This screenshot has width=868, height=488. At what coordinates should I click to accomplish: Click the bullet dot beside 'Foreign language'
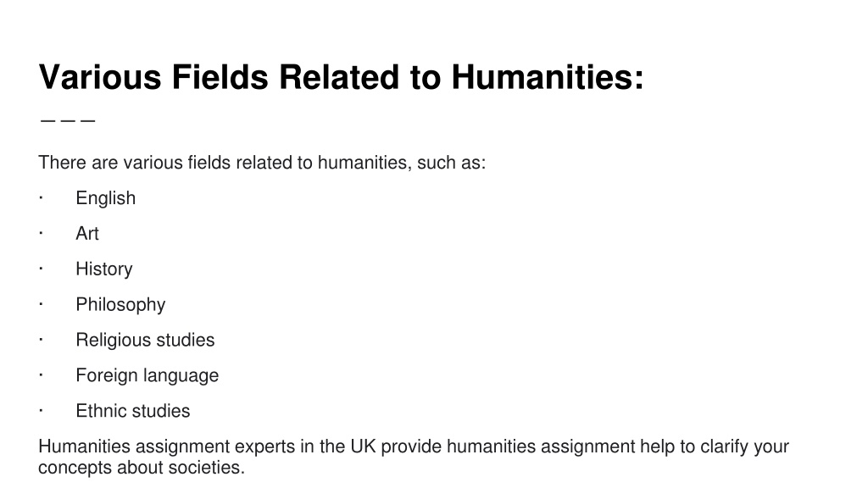pos(41,374)
